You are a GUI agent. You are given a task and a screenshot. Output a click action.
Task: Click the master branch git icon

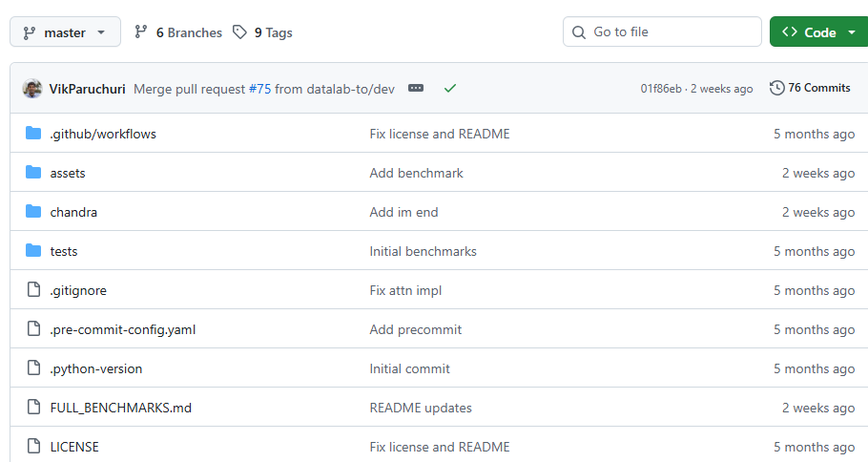[x=30, y=33]
